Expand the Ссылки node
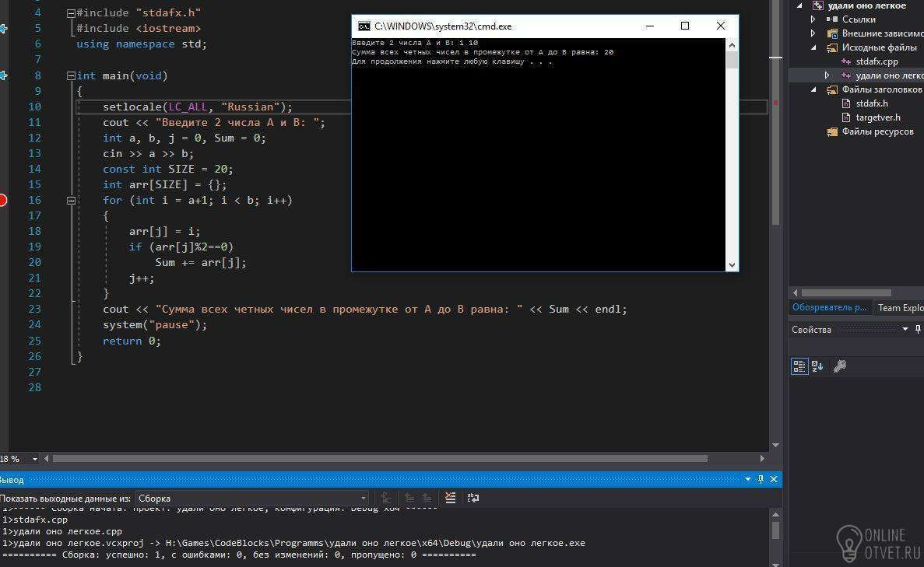924x567 pixels. point(813,19)
